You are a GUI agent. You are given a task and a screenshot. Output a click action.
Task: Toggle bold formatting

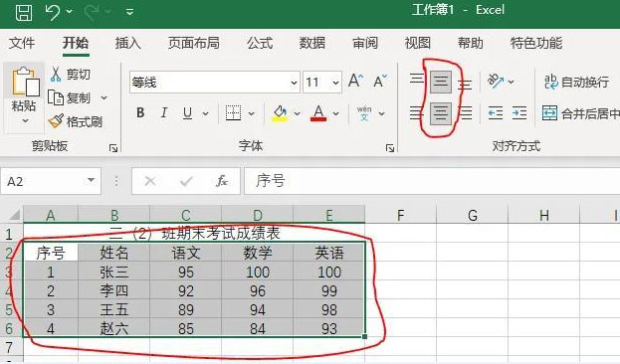140,113
